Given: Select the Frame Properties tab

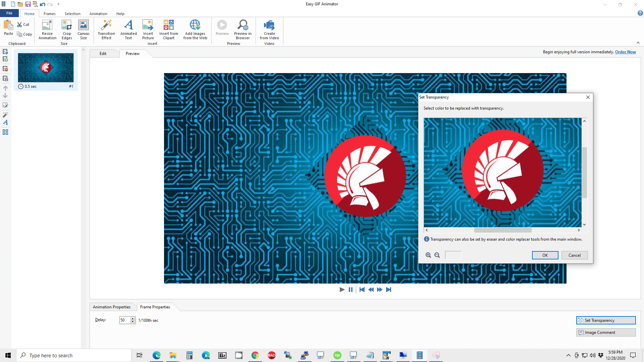Looking at the screenshot, I should pos(155,307).
